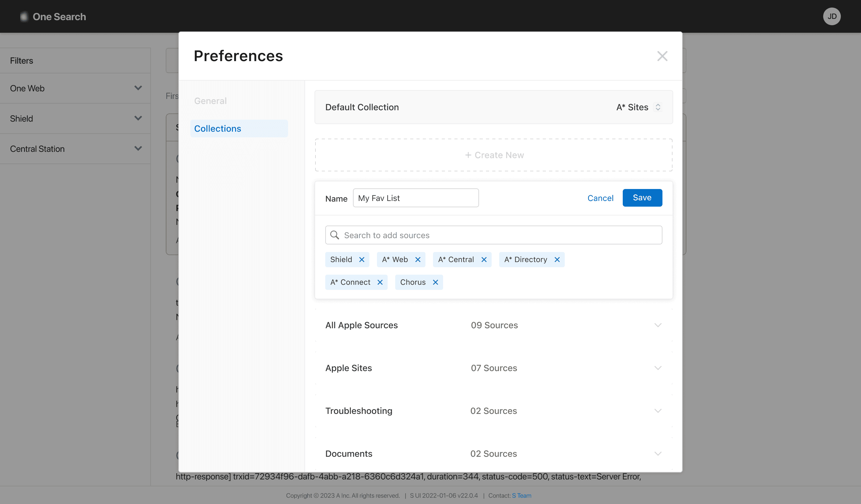The height and width of the screenshot is (504, 861).
Task: Click the JD user avatar
Action: (x=831, y=16)
